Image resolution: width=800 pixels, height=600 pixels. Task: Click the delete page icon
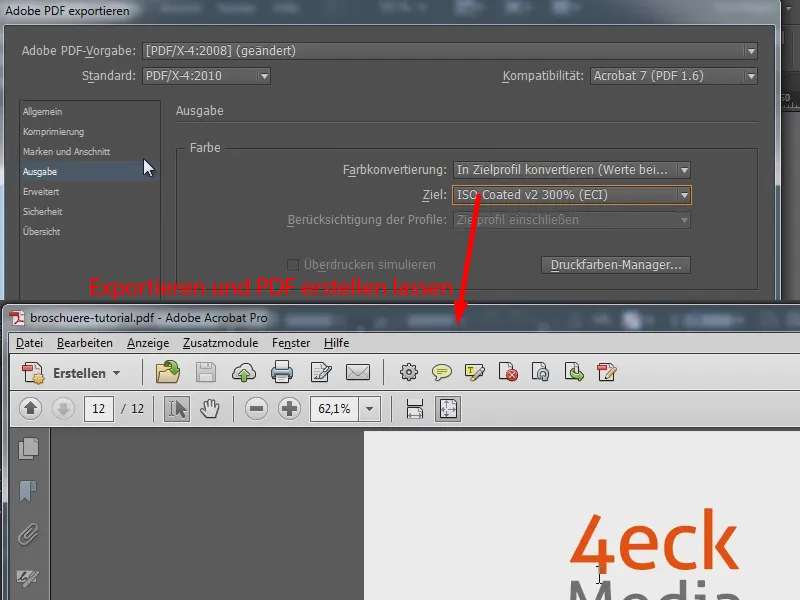[508, 372]
